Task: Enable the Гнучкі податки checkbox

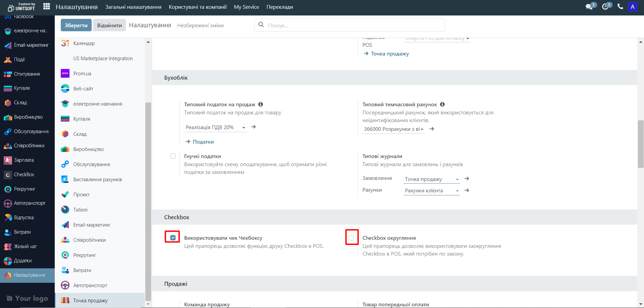Action: coord(173,156)
